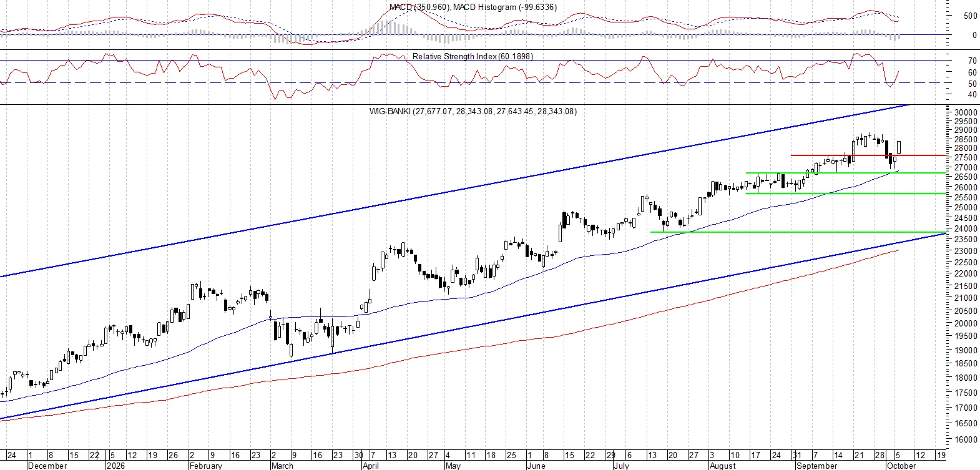Click the MACD indicator title label
980x470 pixels.
(x=473, y=7)
